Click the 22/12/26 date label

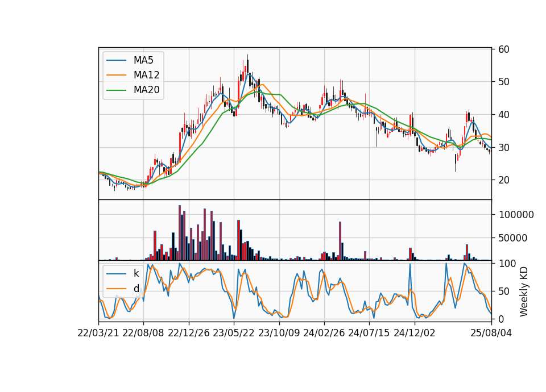point(189,333)
